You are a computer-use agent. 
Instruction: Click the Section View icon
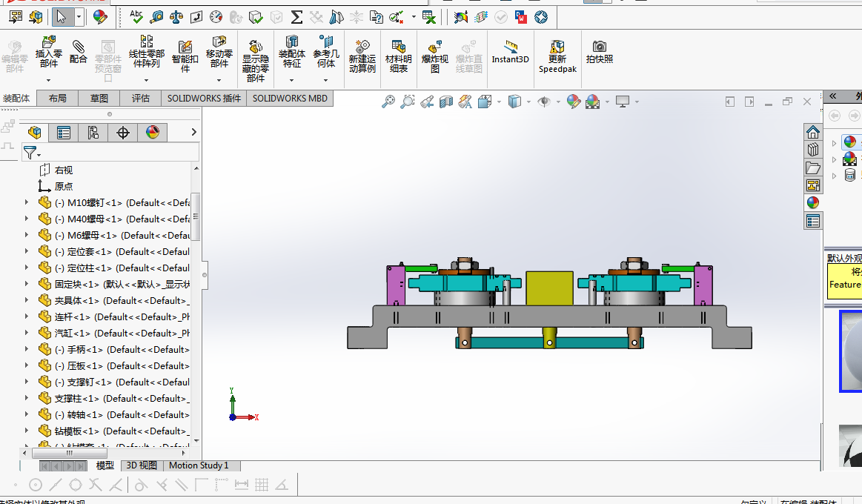(446, 102)
